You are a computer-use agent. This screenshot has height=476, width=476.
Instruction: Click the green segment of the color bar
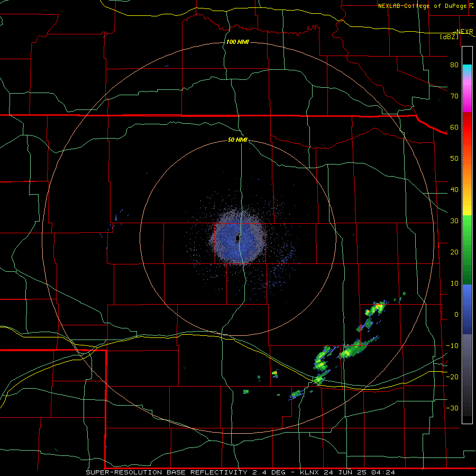point(467,250)
